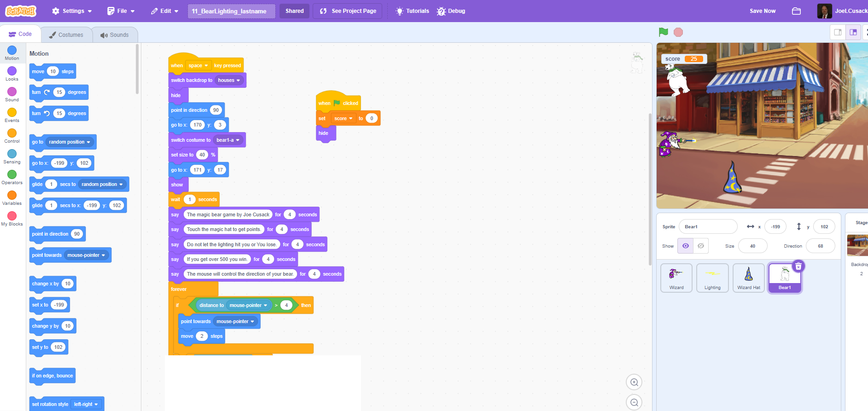Click Save Now
This screenshot has width=868, height=411.
pos(762,11)
